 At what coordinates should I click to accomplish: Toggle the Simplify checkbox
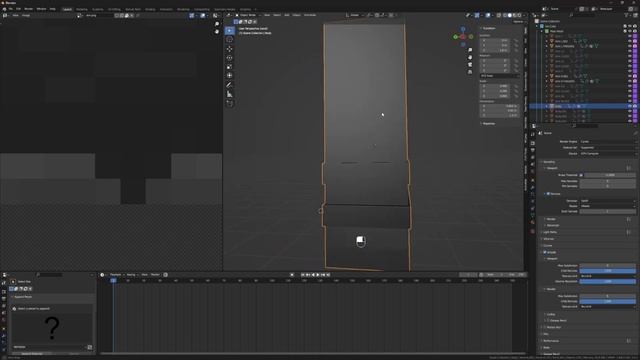545,252
